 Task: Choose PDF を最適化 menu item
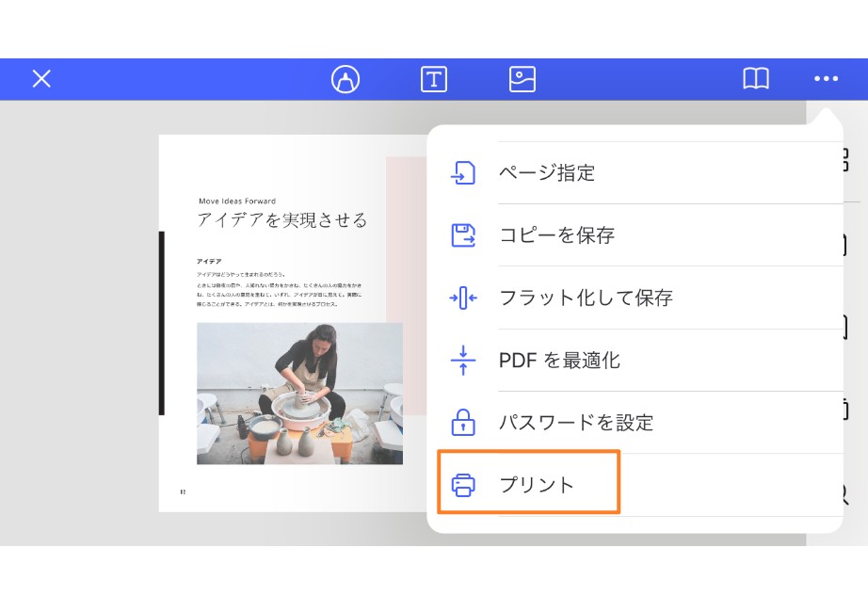[635, 361]
